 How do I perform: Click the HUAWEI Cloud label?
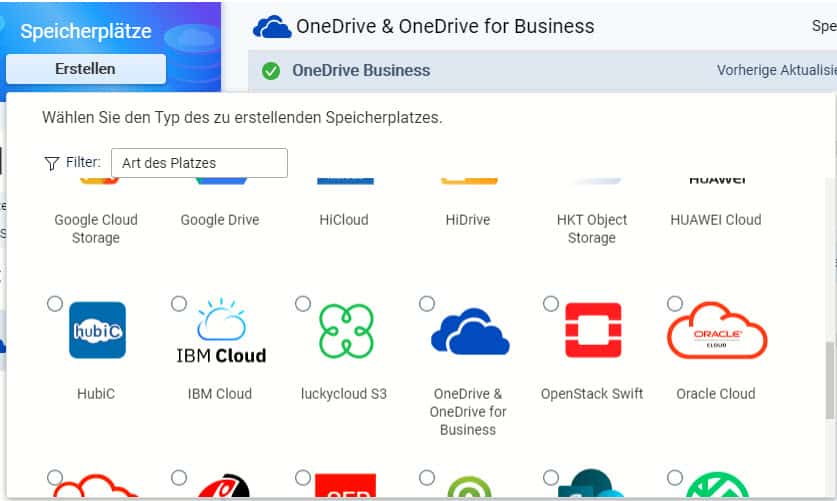[716, 220]
